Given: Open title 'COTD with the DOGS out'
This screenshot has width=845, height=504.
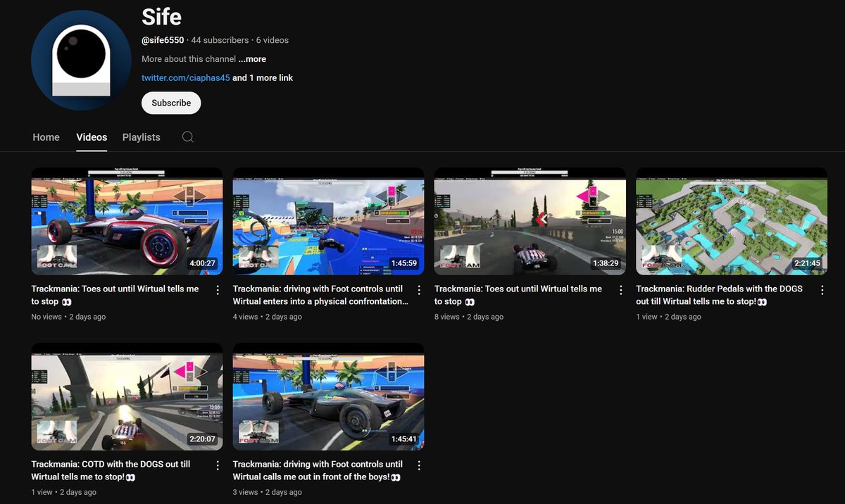Looking at the screenshot, I should [111, 470].
